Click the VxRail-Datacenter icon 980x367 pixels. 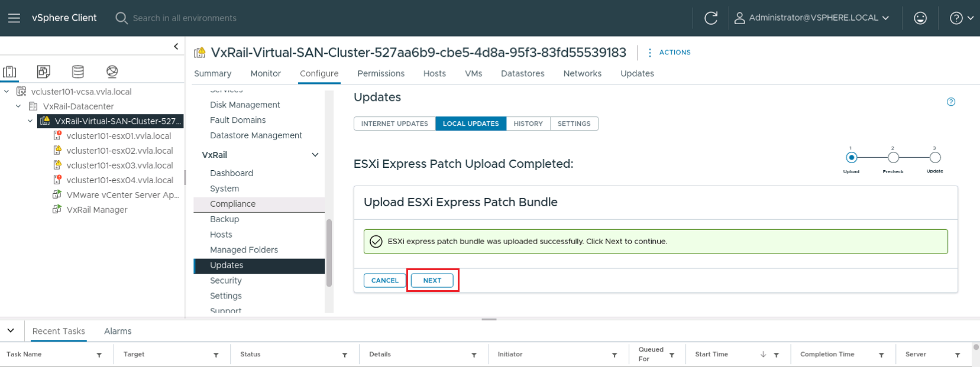[33, 106]
